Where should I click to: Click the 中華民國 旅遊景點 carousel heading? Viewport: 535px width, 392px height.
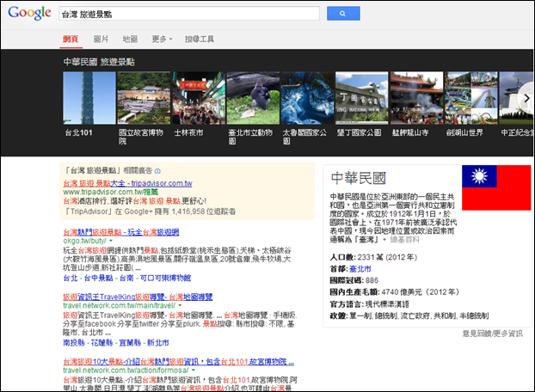coord(99,62)
